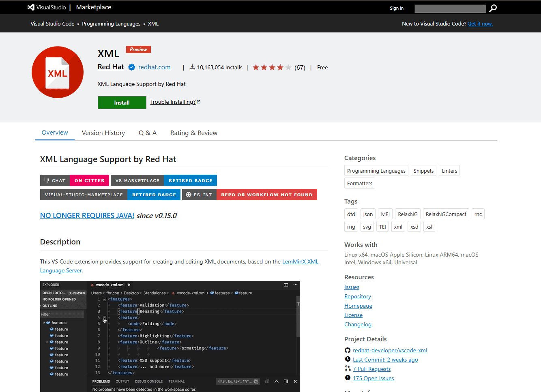Click the RelaxNGCompact tag
This screenshot has width=541, height=392.
tap(446, 214)
